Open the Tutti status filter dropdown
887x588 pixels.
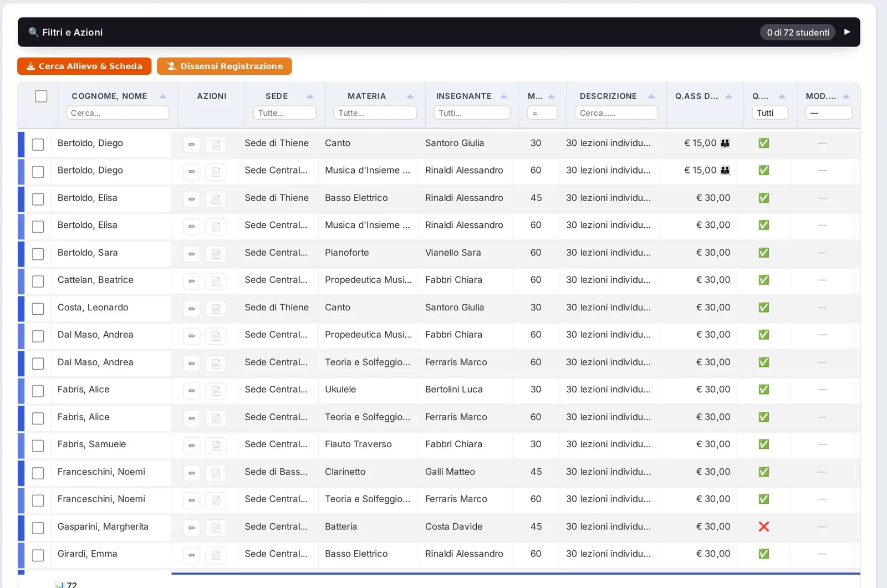[x=770, y=113]
